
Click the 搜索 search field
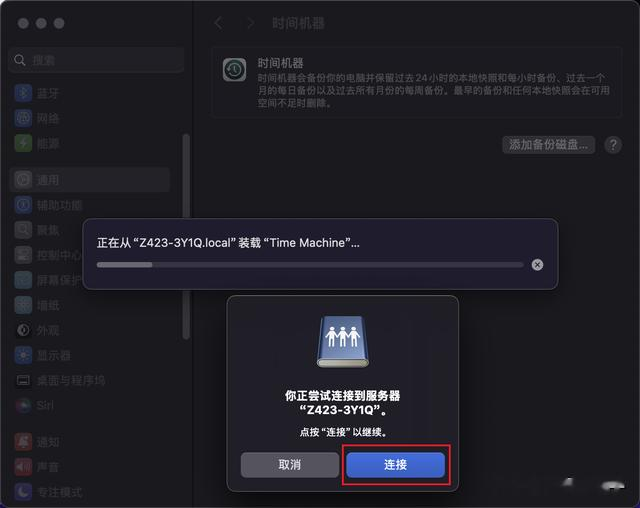tap(96, 60)
